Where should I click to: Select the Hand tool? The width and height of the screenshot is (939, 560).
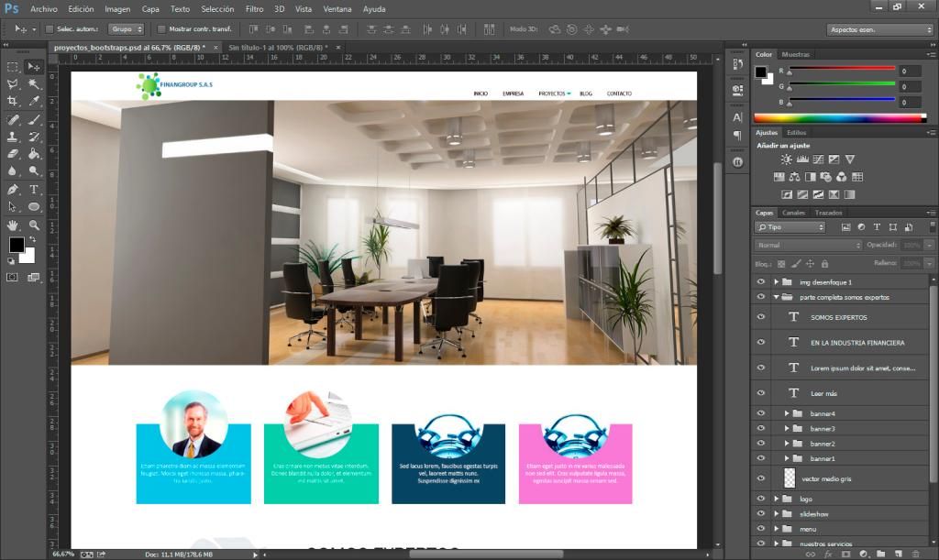[x=12, y=225]
